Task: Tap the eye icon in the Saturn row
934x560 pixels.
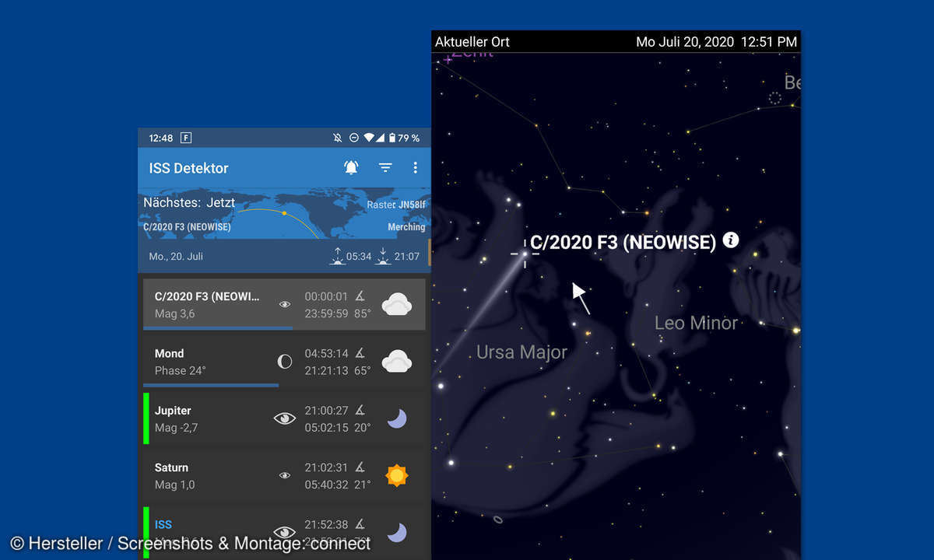Action: click(285, 475)
